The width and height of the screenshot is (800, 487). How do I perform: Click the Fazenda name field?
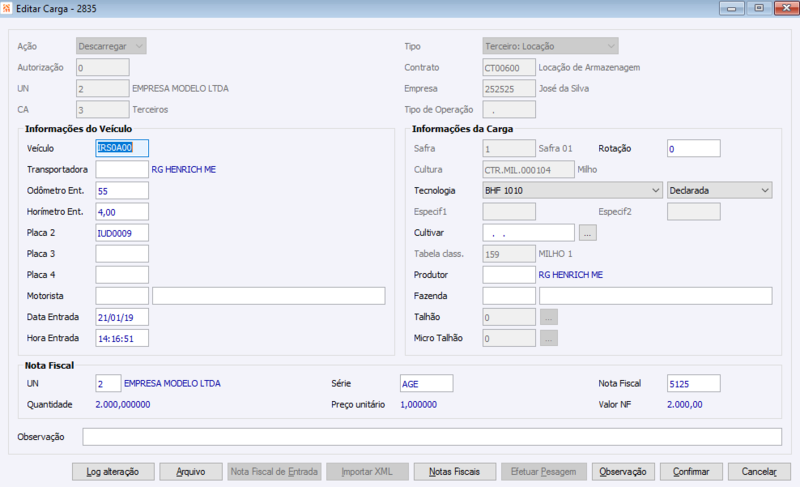[x=656, y=296]
